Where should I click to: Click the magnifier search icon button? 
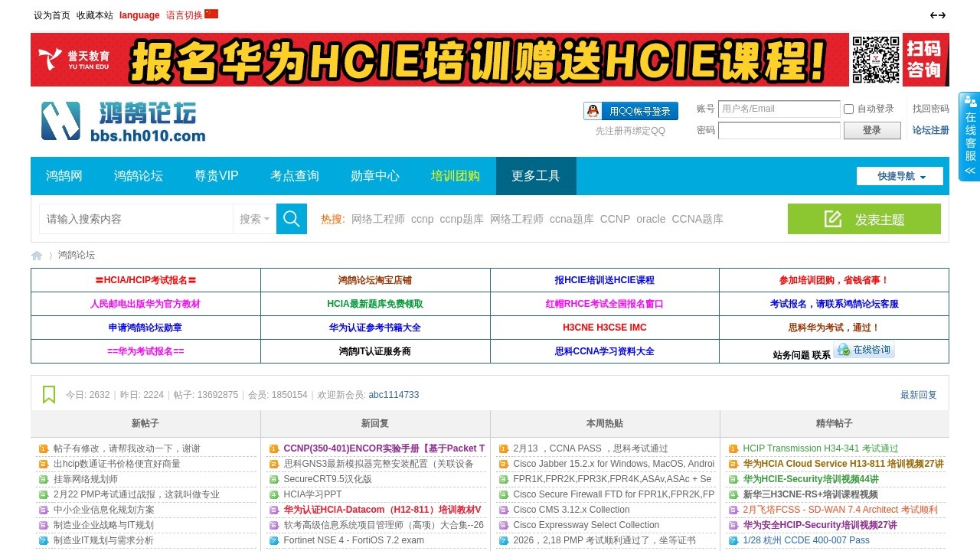coord(291,219)
